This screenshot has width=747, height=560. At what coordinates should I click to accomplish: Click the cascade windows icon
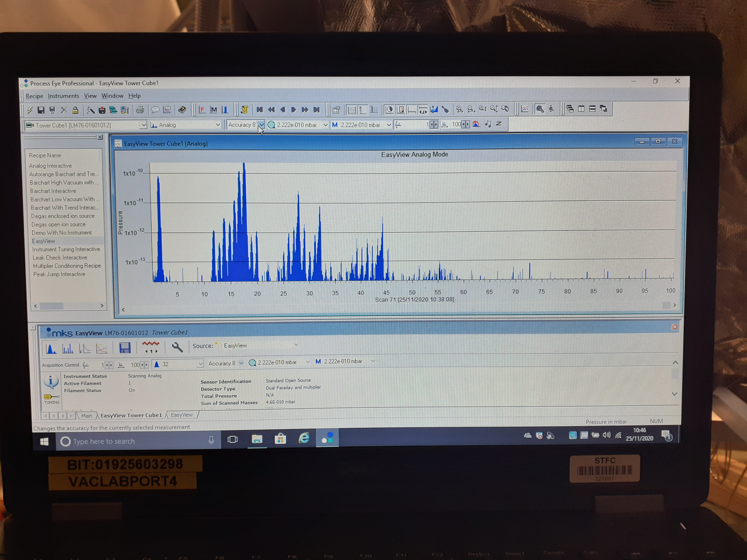point(570,109)
